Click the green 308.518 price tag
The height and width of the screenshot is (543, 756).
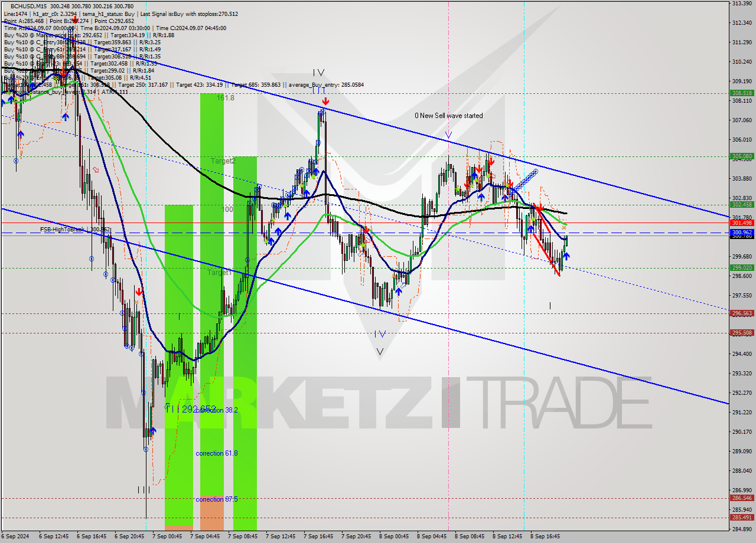point(742,93)
